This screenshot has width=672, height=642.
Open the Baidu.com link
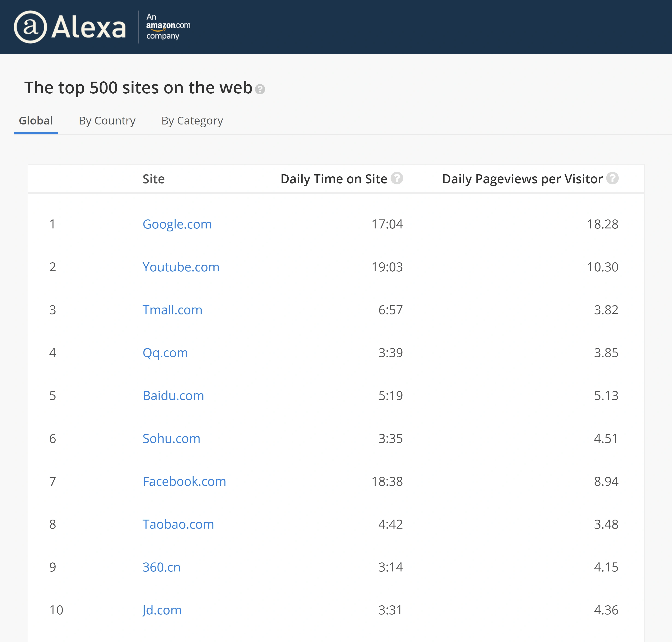173,396
